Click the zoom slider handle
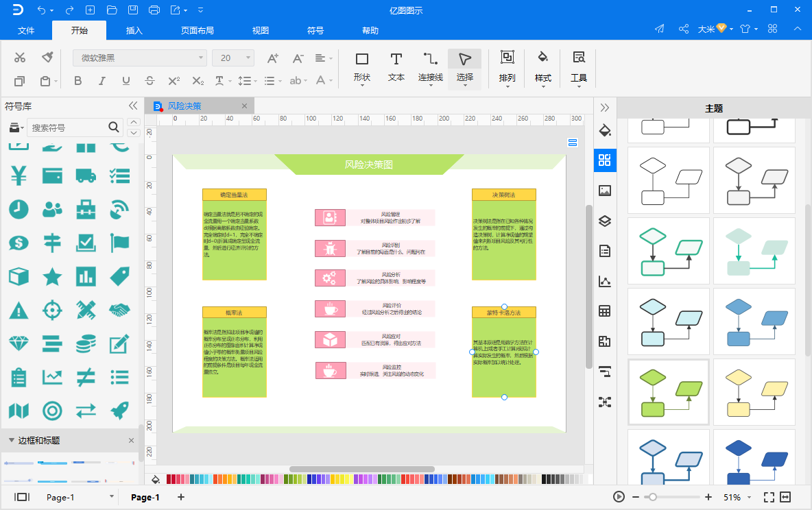 coord(652,497)
